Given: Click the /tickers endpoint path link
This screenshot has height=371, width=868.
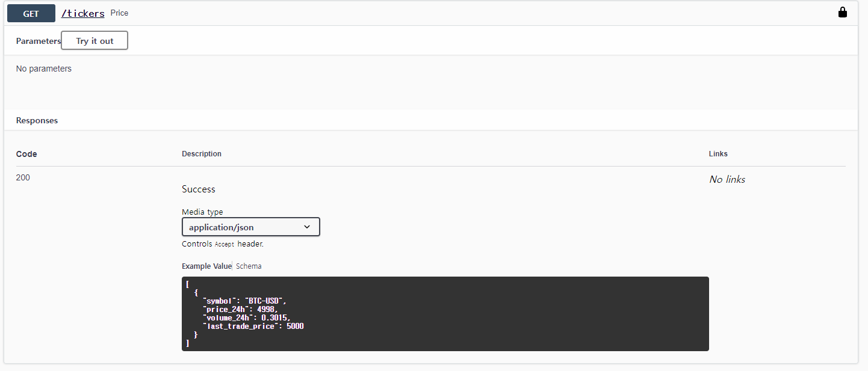Looking at the screenshot, I should tap(83, 13).
